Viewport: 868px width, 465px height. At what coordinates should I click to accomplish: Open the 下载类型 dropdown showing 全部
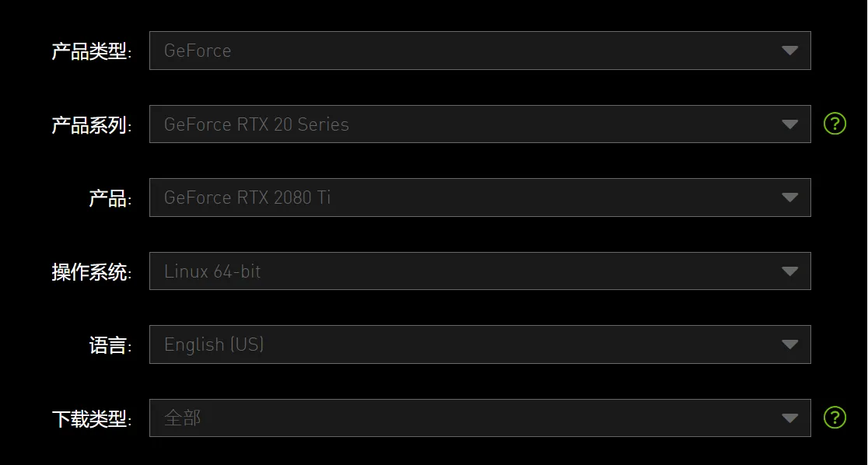(x=480, y=418)
